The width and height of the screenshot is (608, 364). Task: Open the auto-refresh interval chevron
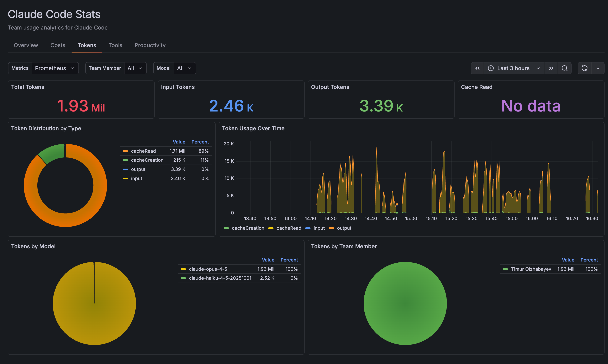(x=598, y=68)
